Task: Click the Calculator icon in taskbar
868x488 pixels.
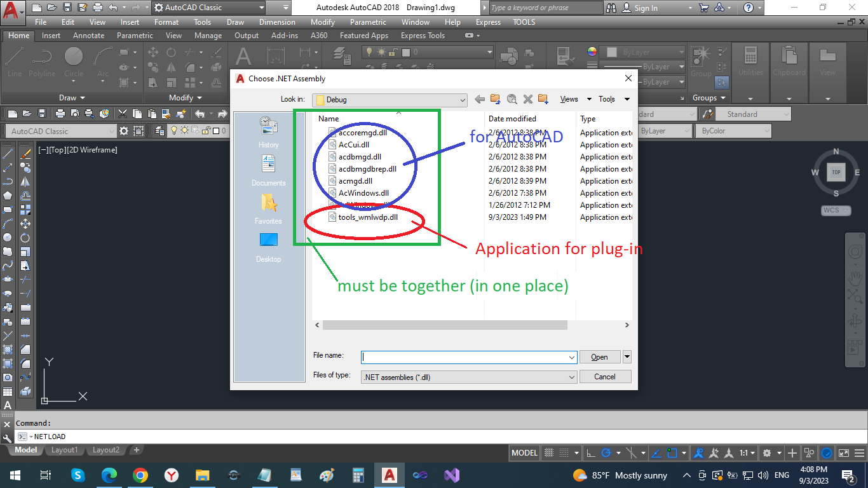Action: tap(358, 475)
